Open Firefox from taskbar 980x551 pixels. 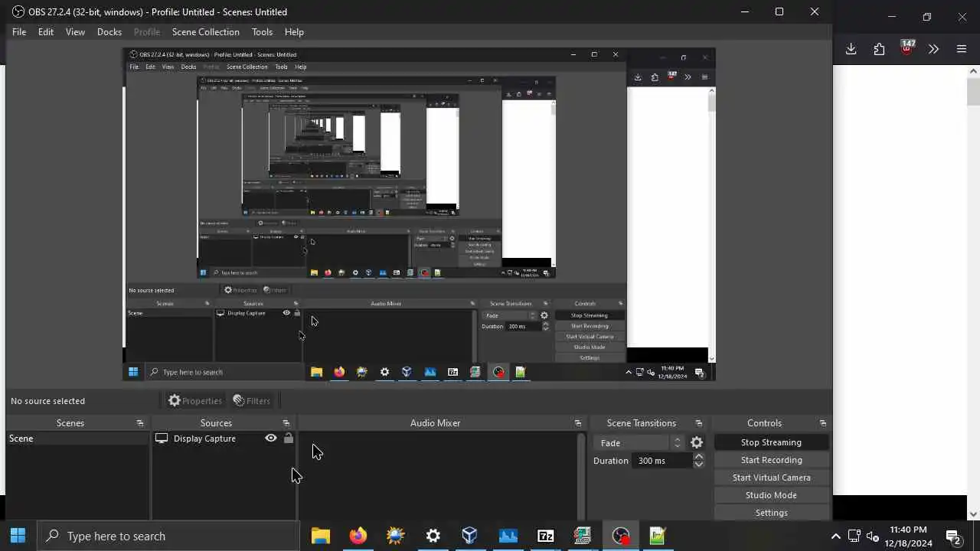point(358,536)
